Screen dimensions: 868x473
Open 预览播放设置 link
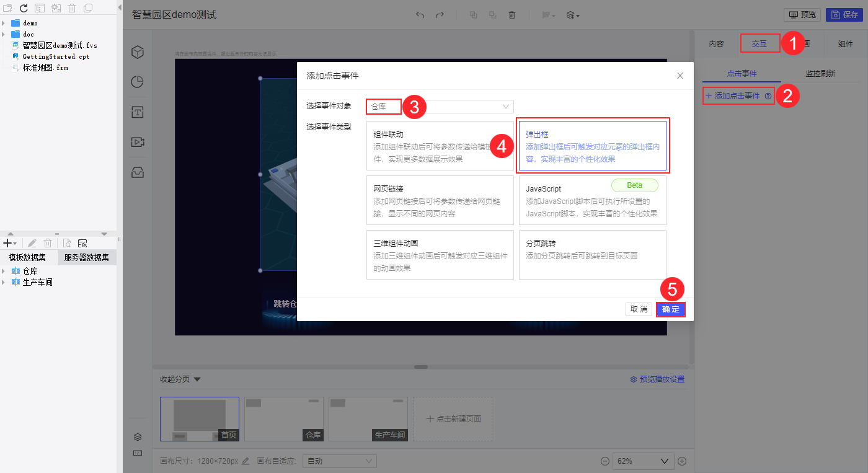tap(658, 379)
